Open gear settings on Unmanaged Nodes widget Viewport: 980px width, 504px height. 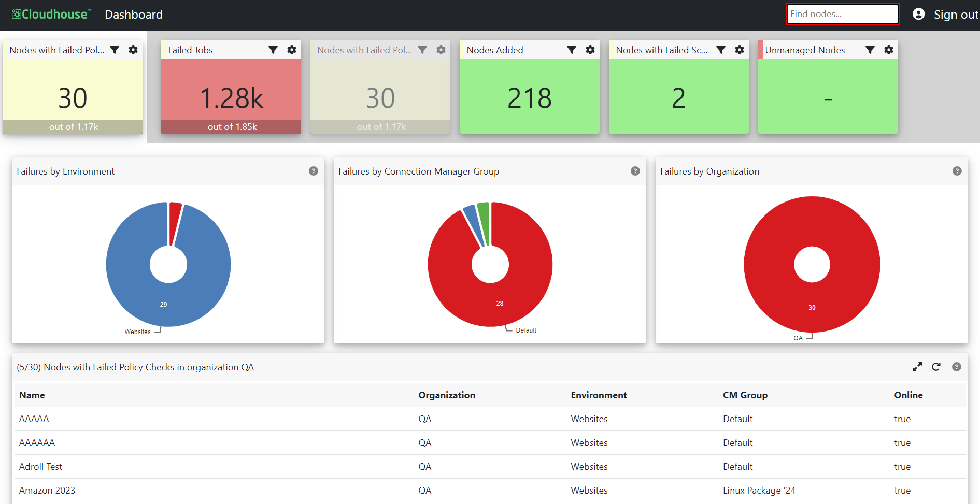point(889,50)
